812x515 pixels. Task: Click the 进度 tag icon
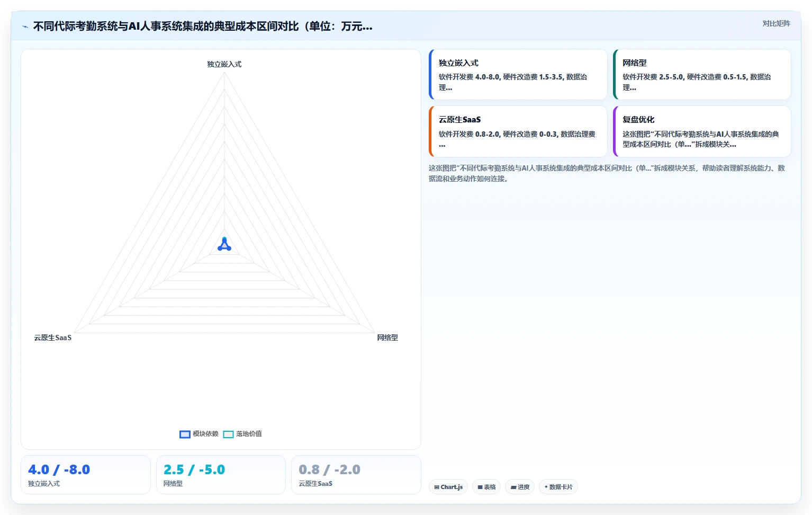click(513, 487)
